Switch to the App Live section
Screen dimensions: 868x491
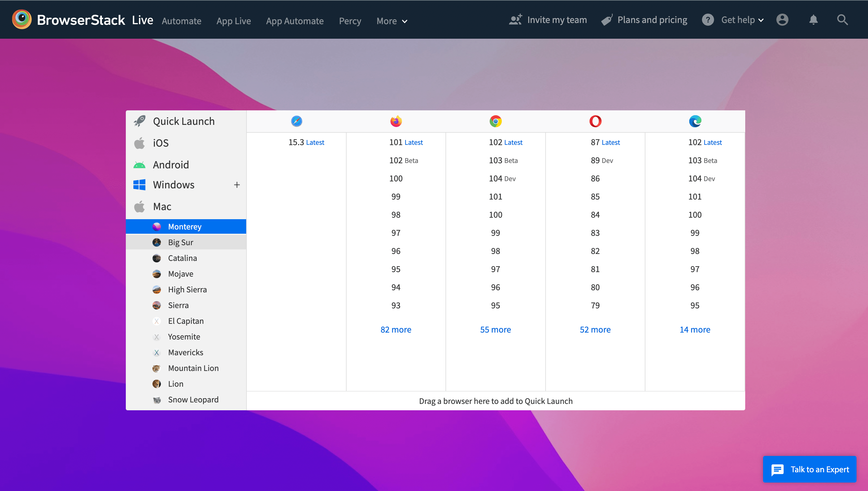[x=233, y=21]
